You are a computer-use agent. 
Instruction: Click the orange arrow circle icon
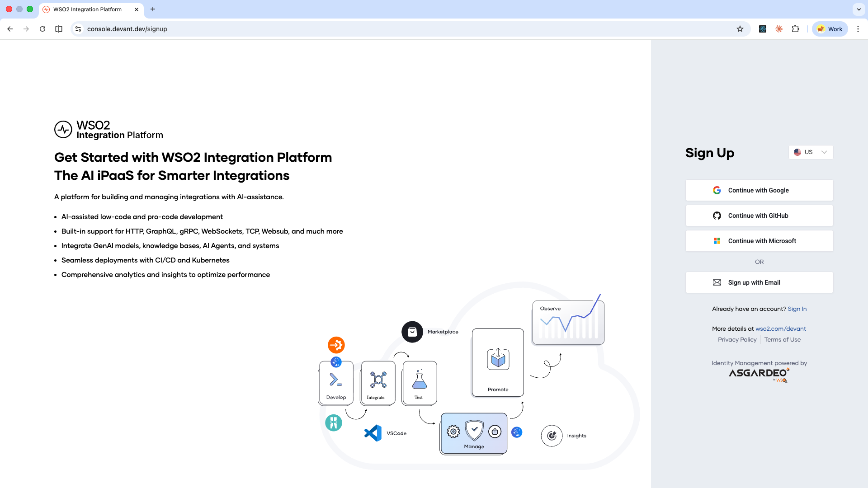coord(336,345)
